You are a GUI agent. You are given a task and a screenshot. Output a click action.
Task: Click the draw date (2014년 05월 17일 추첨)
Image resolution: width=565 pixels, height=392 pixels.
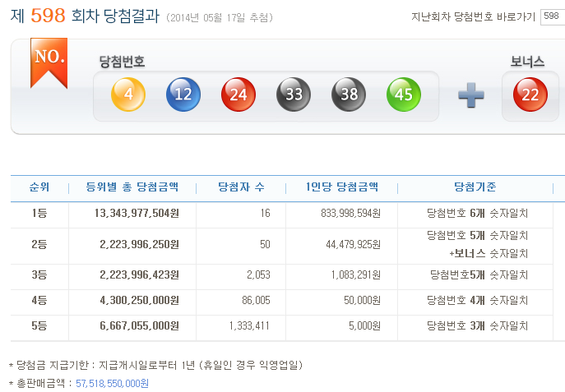click(x=220, y=17)
